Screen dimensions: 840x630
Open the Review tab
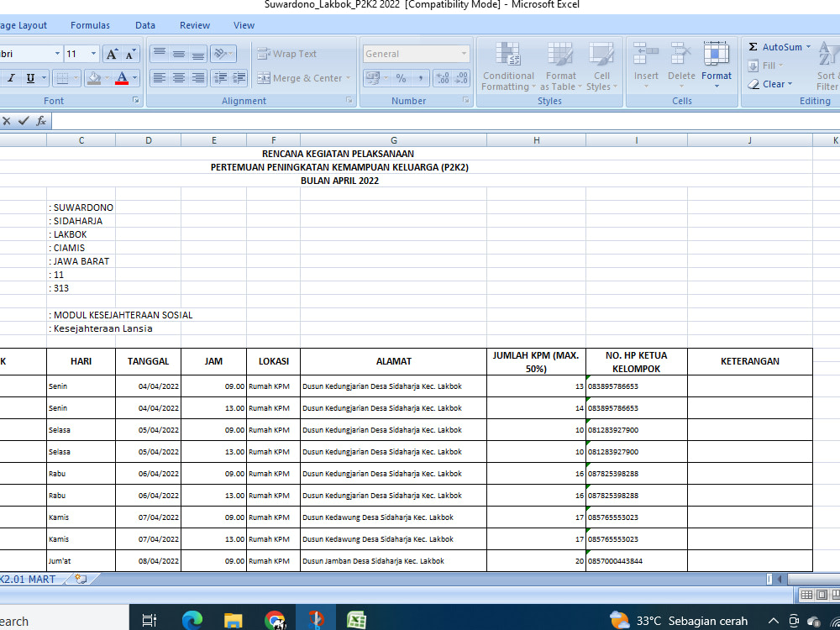[195, 25]
